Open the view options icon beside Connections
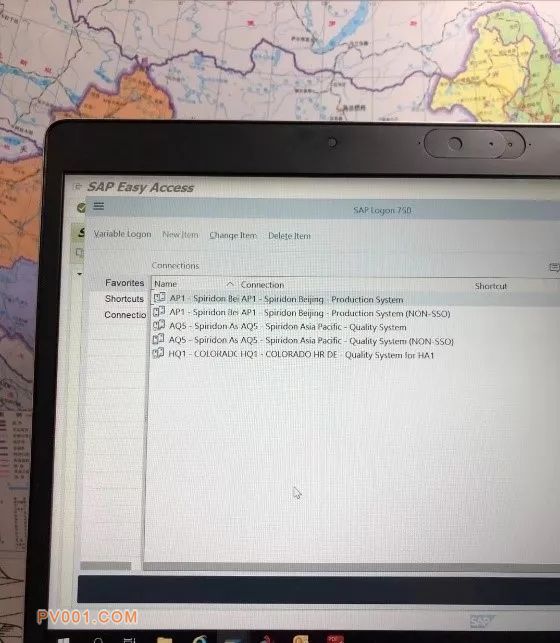The width and height of the screenshot is (560, 643). (554, 268)
